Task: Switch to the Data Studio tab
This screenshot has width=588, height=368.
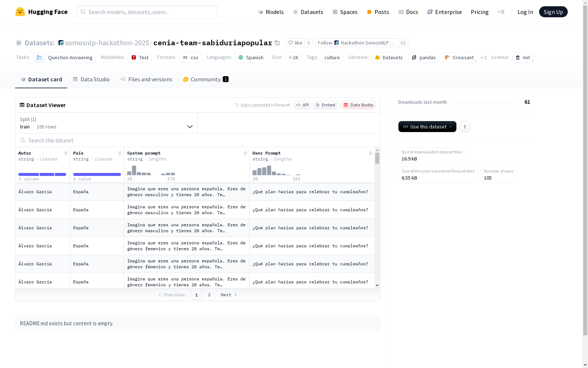Action: (91, 79)
